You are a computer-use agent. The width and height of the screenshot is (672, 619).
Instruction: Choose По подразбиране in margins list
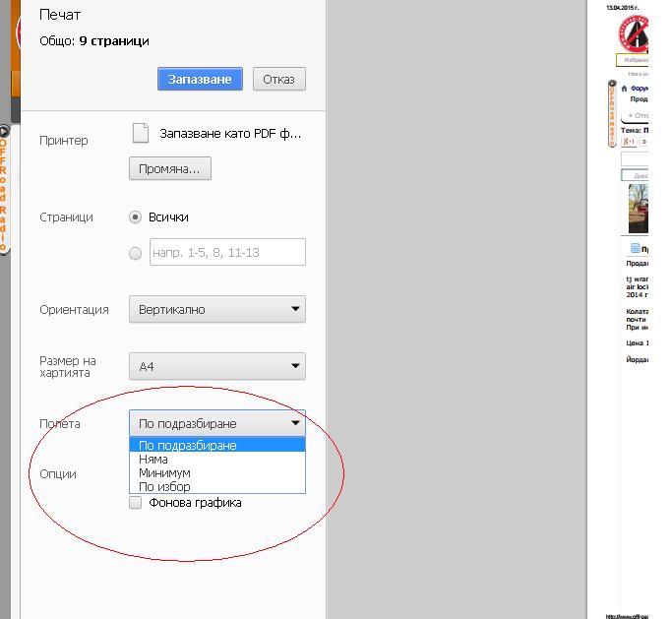[216, 445]
